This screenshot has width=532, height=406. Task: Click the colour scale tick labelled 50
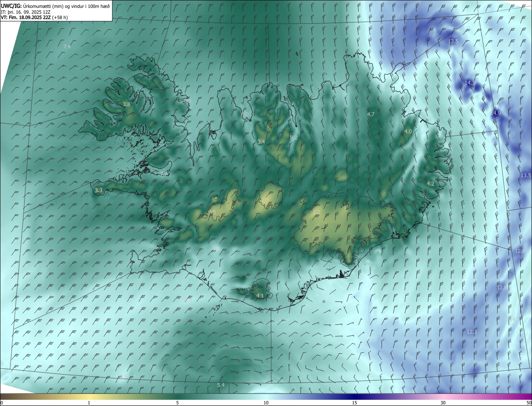(x=529, y=403)
